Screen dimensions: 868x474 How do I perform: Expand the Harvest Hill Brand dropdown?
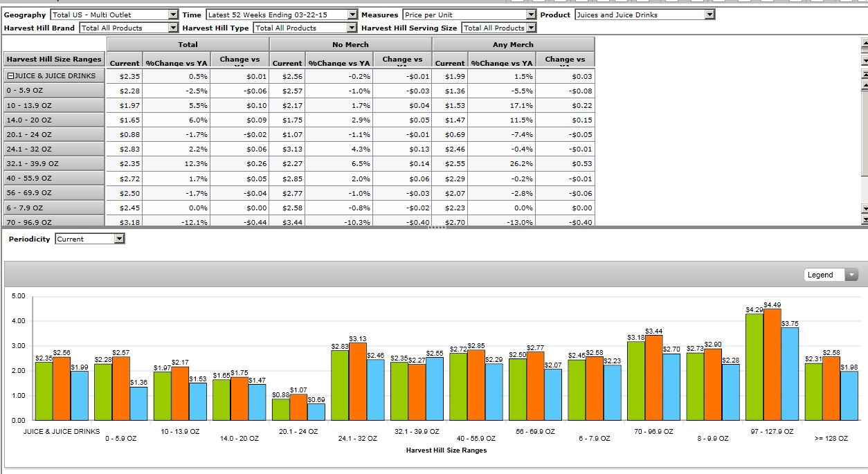coord(173,28)
